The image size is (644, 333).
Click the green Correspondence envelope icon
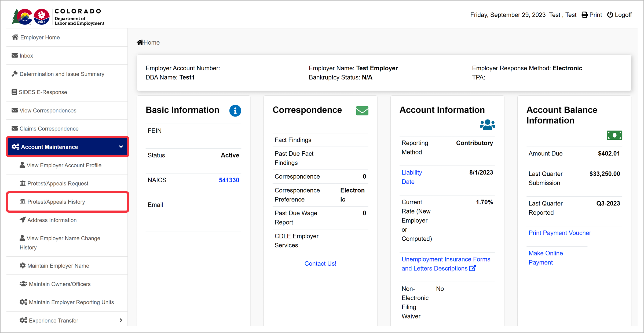click(x=362, y=111)
